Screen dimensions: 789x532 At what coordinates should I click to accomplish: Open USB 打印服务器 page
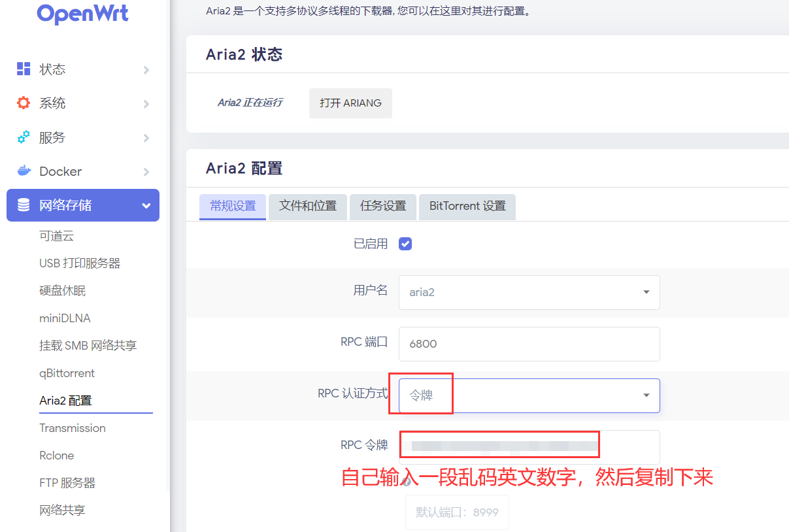pos(80,263)
